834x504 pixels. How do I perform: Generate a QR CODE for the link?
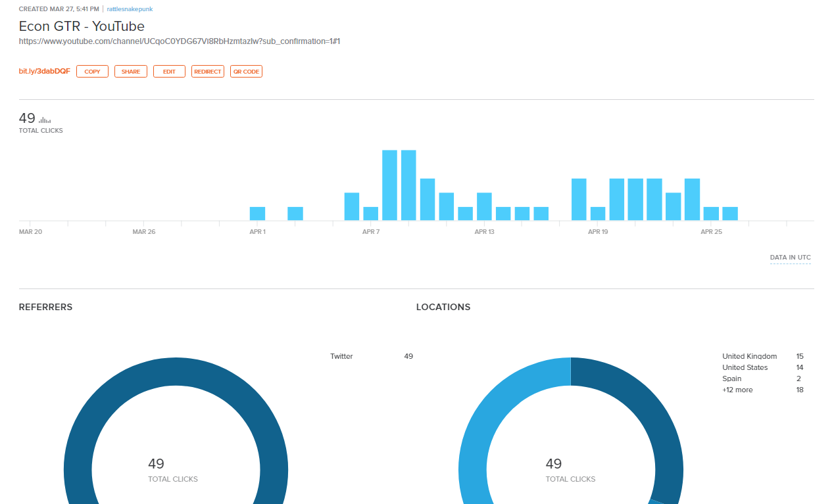coord(246,72)
